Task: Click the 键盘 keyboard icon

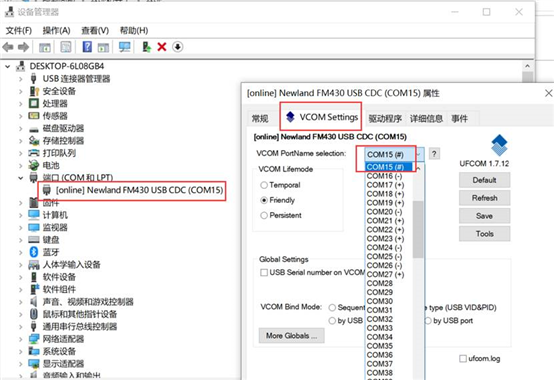Action: click(34, 240)
